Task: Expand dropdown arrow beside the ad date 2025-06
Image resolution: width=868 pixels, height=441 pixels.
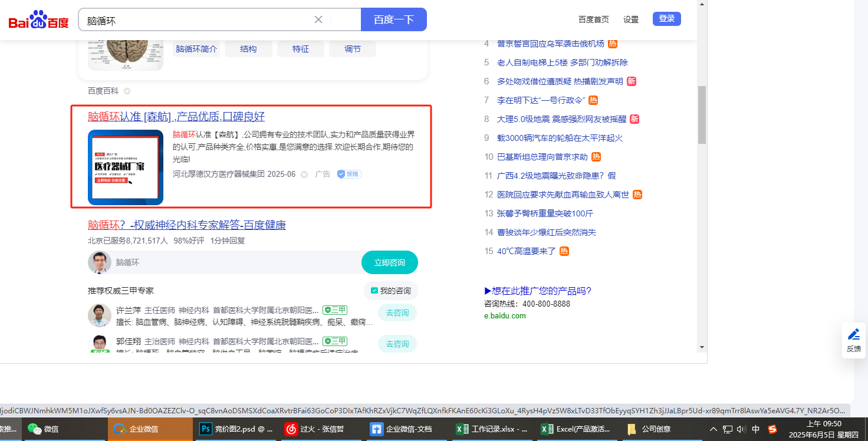Action: pyautogui.click(x=304, y=175)
